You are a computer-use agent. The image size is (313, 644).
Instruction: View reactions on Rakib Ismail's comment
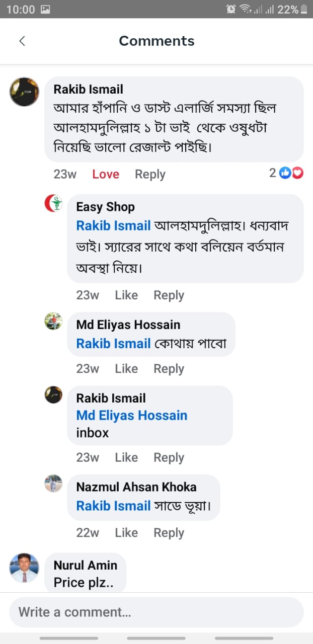click(x=287, y=174)
